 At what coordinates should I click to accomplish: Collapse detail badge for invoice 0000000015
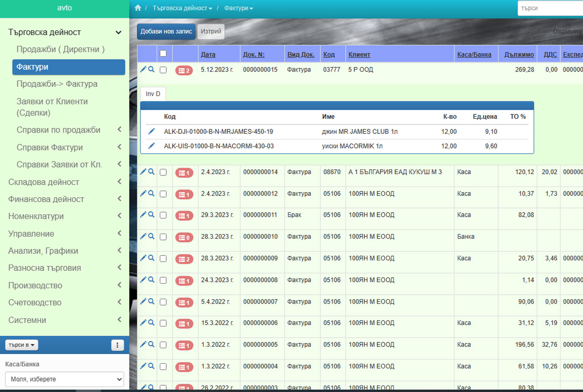(x=184, y=71)
